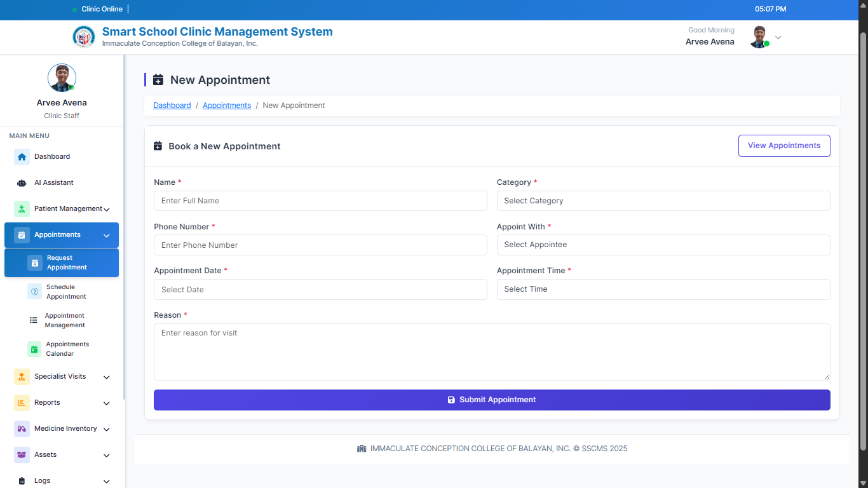Open the AI Assistant robot icon
Image resolution: width=868 pixels, height=488 pixels.
pyautogui.click(x=22, y=183)
